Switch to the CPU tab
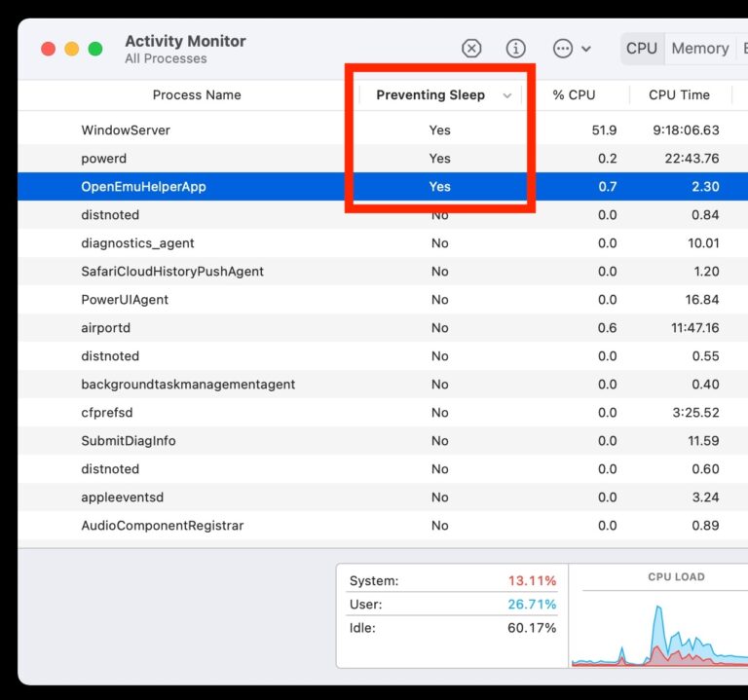Screen dimensions: 748x700 point(641,49)
